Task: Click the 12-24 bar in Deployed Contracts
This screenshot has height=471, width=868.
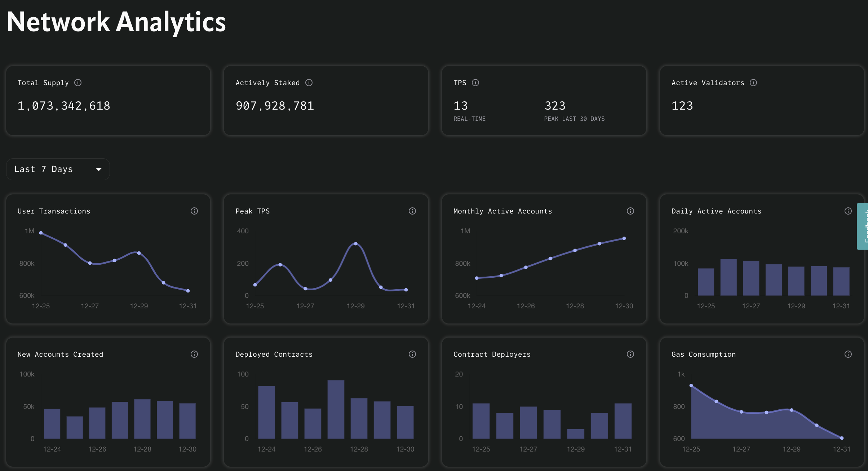Action: point(267,412)
